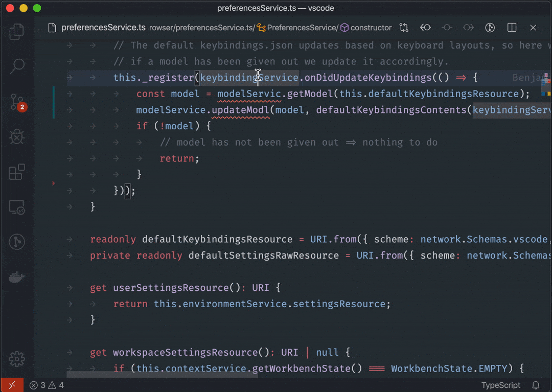This screenshot has height=392, width=552.
Task: Click the remote connection indicator in the status bar
Action: pyautogui.click(x=11, y=385)
